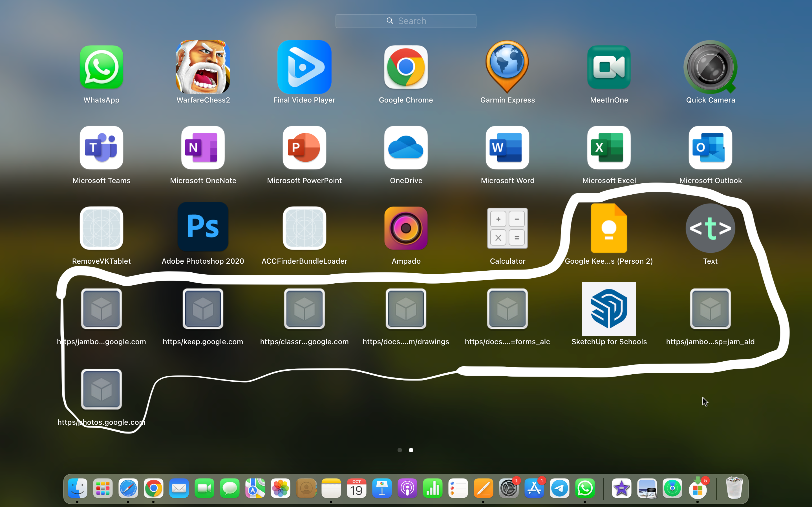The width and height of the screenshot is (812, 507).
Task: Open the Text app icon
Action: coord(710,228)
